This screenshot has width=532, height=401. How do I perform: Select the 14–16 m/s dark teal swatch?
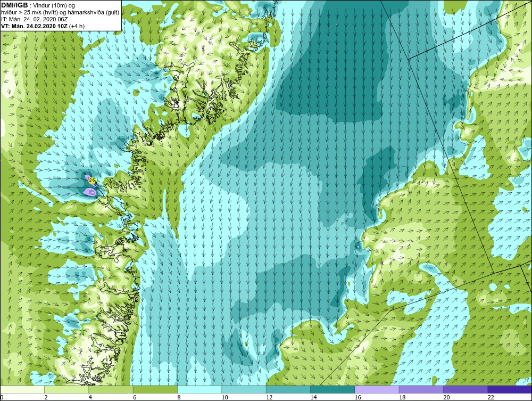pos(332,389)
